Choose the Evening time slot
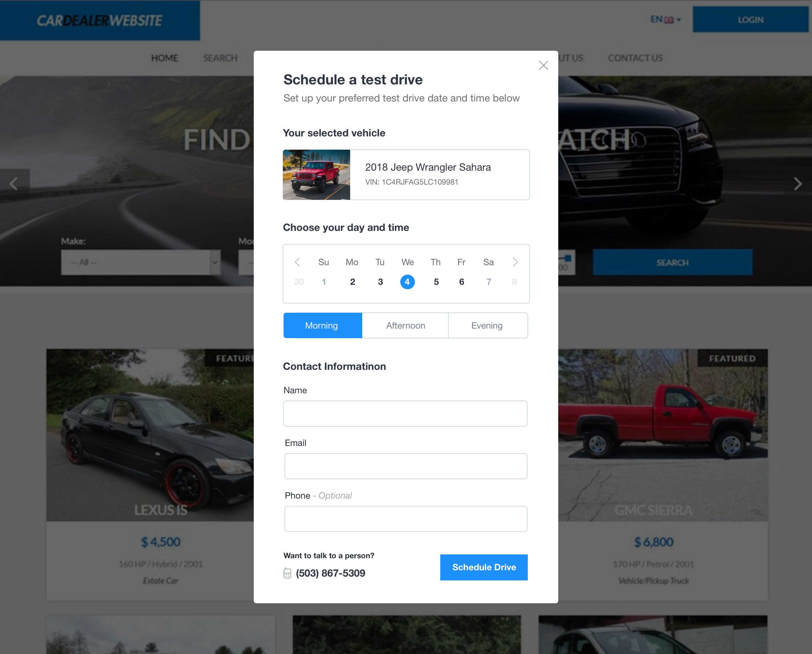 coord(488,325)
